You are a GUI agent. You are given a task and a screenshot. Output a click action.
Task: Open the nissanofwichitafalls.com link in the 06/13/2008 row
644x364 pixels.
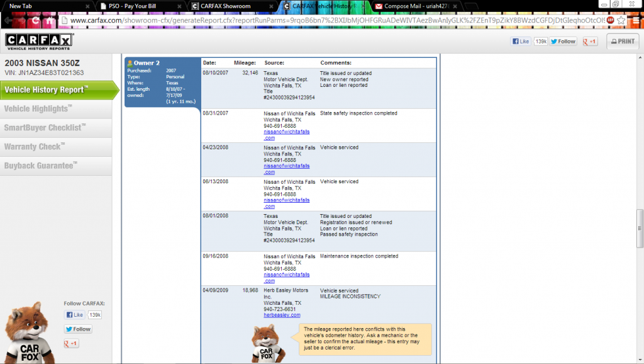click(x=286, y=203)
